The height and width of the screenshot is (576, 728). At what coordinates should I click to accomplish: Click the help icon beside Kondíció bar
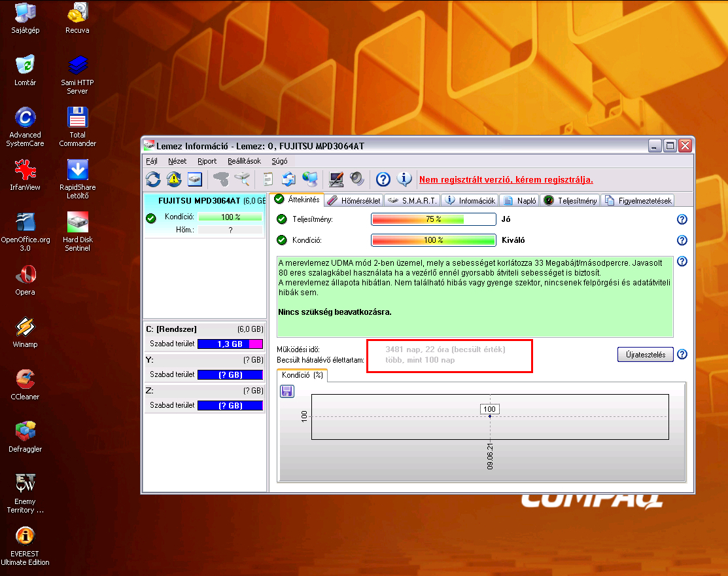682,240
